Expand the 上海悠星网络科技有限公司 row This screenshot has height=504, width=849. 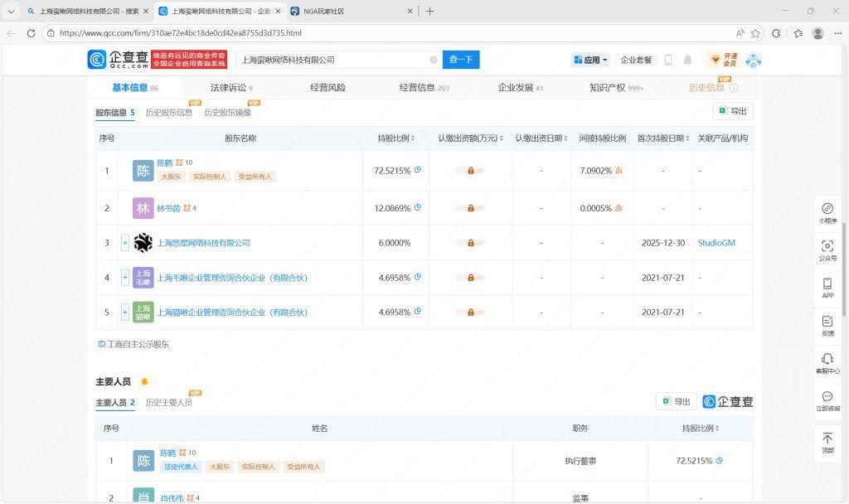tap(125, 243)
